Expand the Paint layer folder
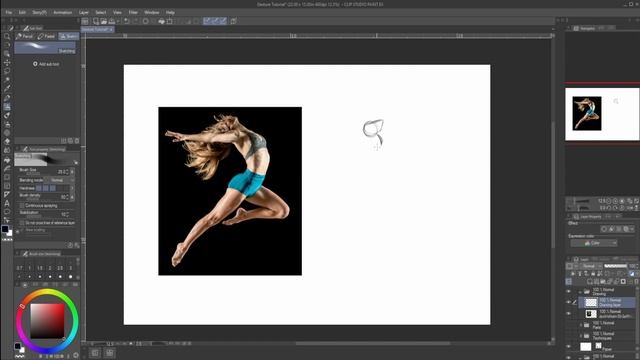 pyautogui.click(x=581, y=325)
